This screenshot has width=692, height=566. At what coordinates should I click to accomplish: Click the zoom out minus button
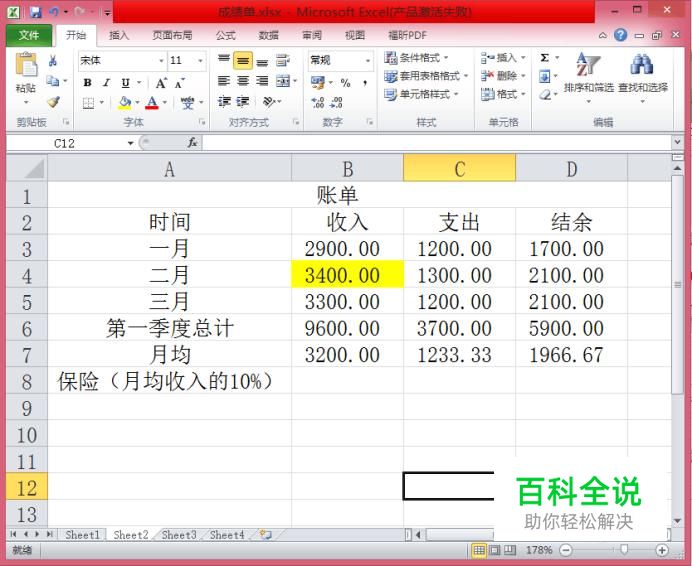click(565, 550)
